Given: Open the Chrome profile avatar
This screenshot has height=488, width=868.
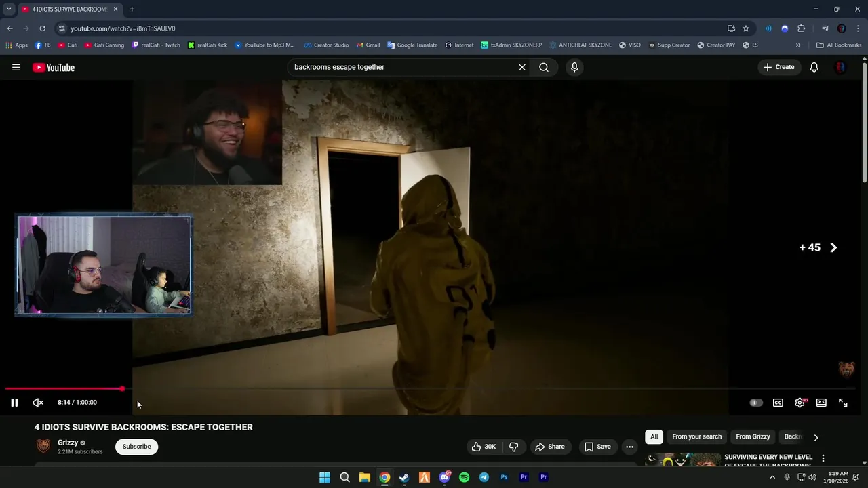Looking at the screenshot, I should click(842, 28).
